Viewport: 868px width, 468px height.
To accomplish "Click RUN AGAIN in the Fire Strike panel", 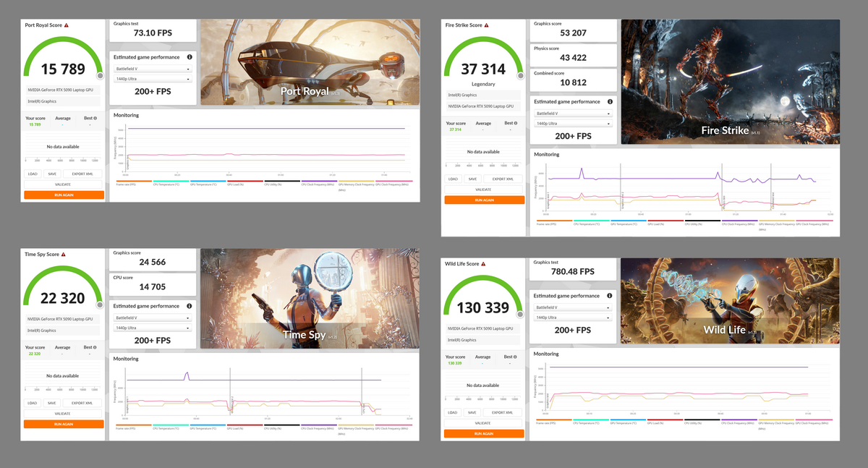I will click(484, 200).
